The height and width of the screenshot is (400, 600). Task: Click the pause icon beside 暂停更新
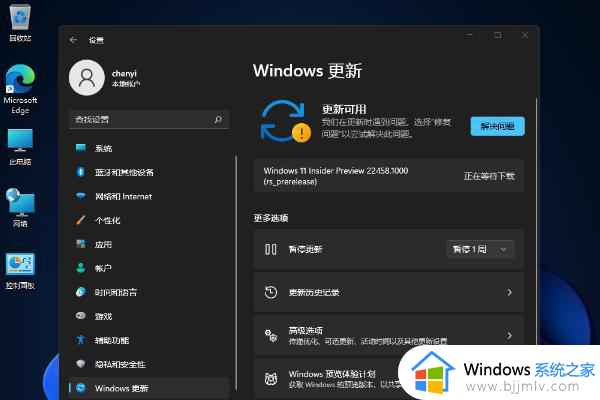[x=271, y=249]
